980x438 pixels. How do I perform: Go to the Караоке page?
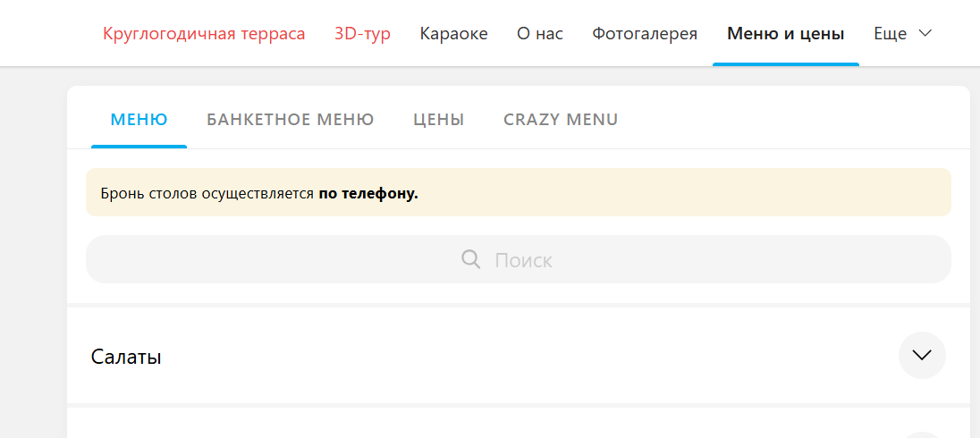pos(453,34)
